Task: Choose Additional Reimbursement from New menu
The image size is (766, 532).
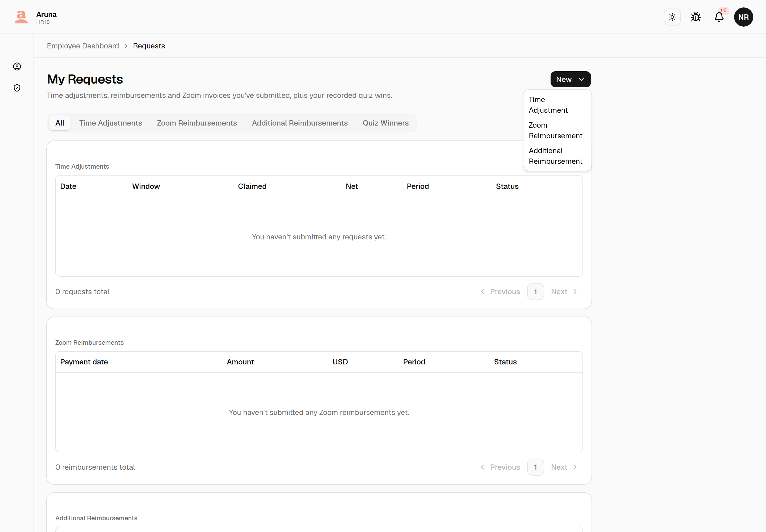Action: click(x=557, y=156)
